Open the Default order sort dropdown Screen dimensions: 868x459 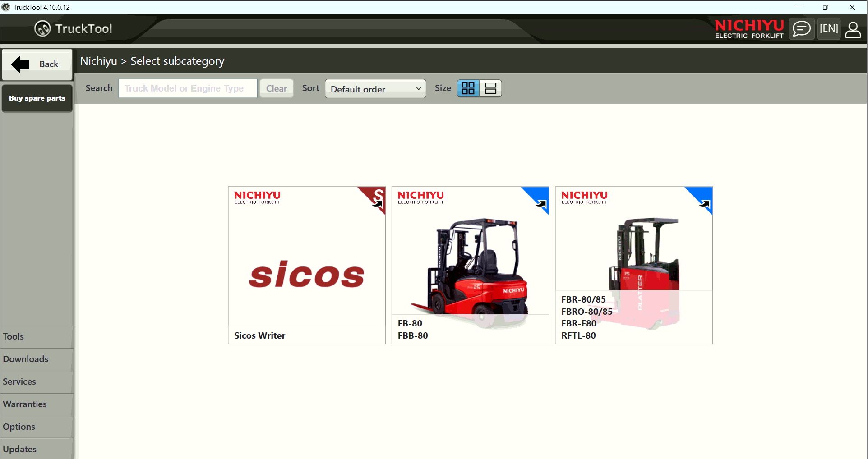click(375, 89)
